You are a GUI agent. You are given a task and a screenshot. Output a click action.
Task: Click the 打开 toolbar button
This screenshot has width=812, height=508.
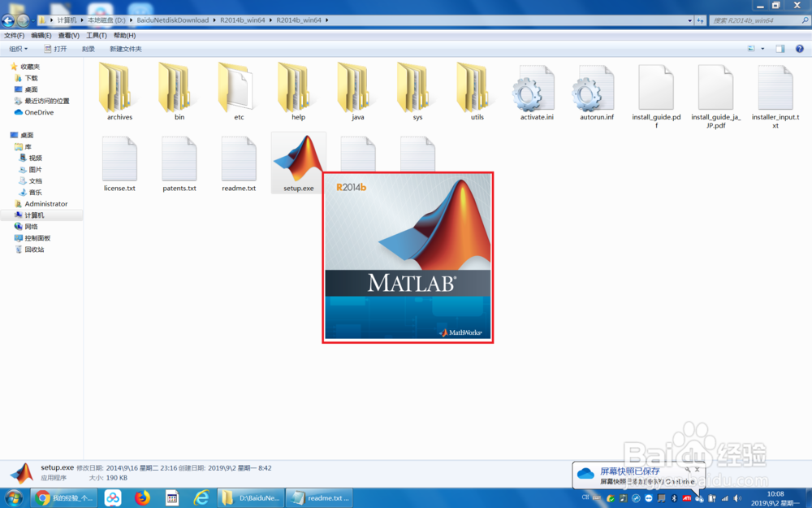point(55,49)
